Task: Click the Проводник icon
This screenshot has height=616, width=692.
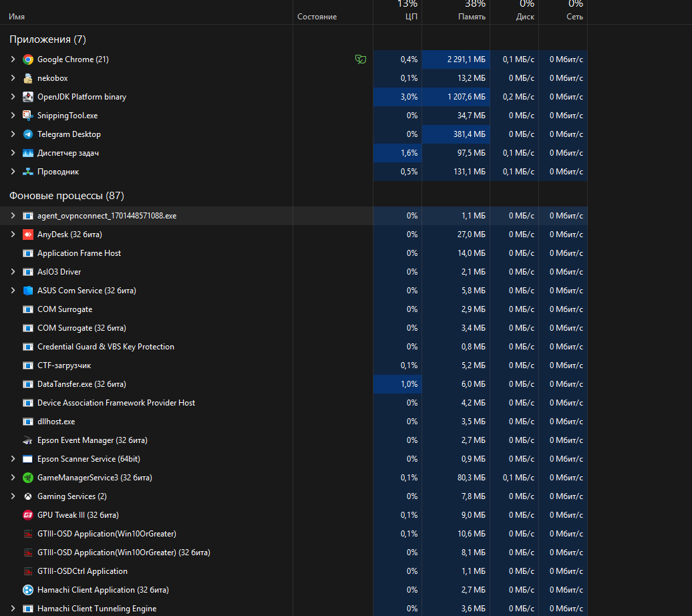Action: tap(28, 172)
